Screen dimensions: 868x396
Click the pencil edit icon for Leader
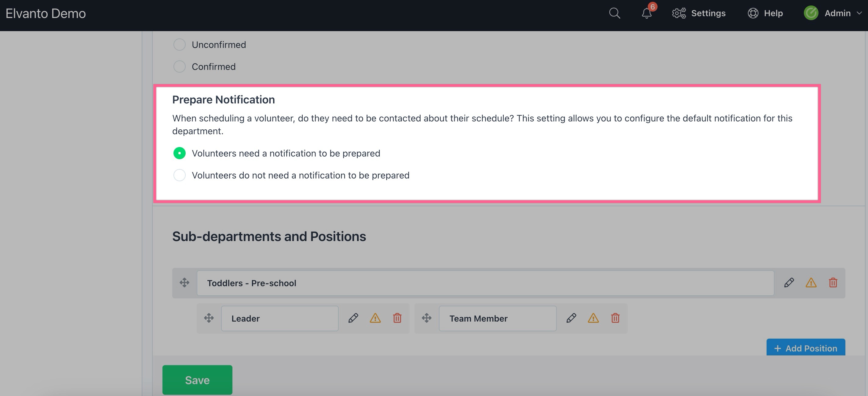click(x=353, y=318)
